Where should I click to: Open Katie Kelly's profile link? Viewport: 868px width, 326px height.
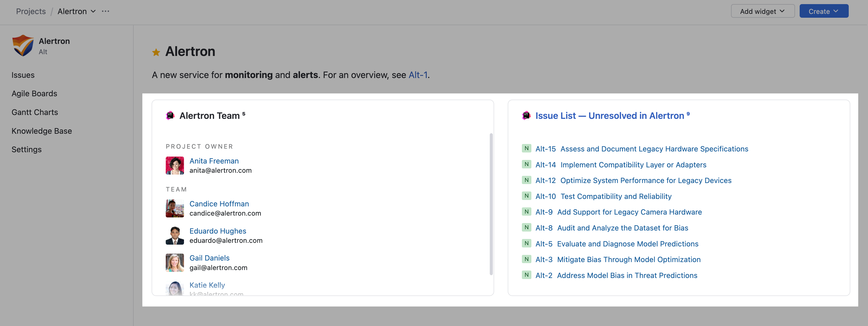(x=207, y=285)
